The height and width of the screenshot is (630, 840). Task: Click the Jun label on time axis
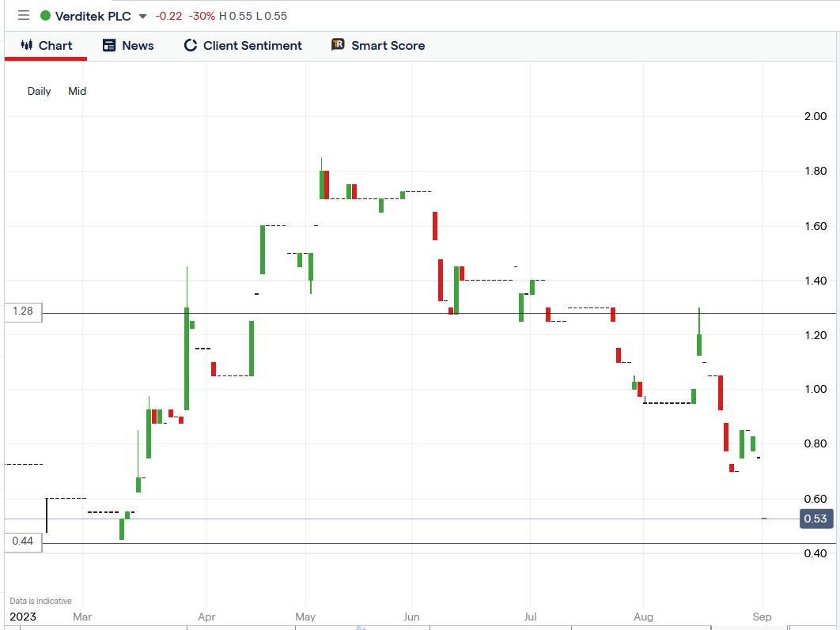(x=411, y=617)
